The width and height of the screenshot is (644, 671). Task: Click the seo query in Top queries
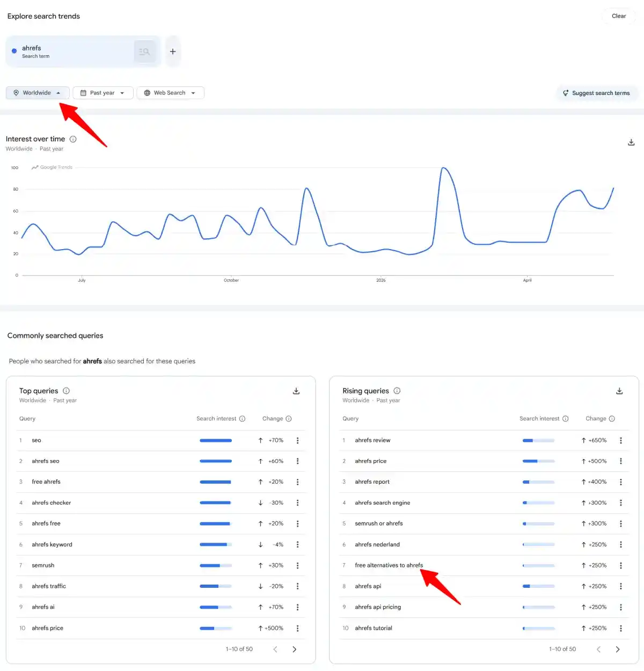coord(36,440)
